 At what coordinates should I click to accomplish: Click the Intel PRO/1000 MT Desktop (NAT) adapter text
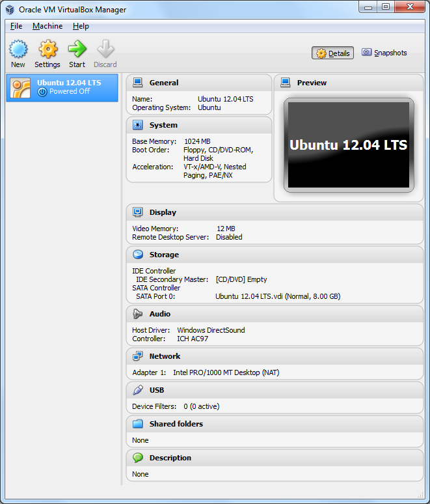tap(226, 372)
